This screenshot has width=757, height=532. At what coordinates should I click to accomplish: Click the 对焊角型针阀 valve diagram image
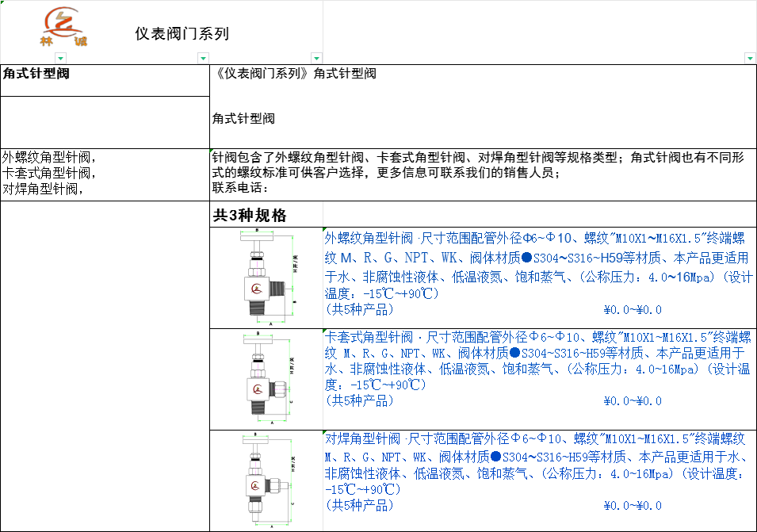pos(266,480)
